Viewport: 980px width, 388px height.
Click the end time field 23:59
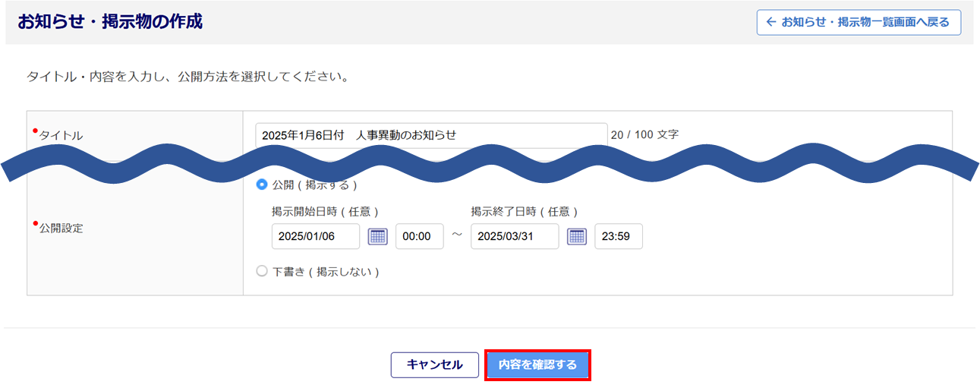(x=618, y=236)
